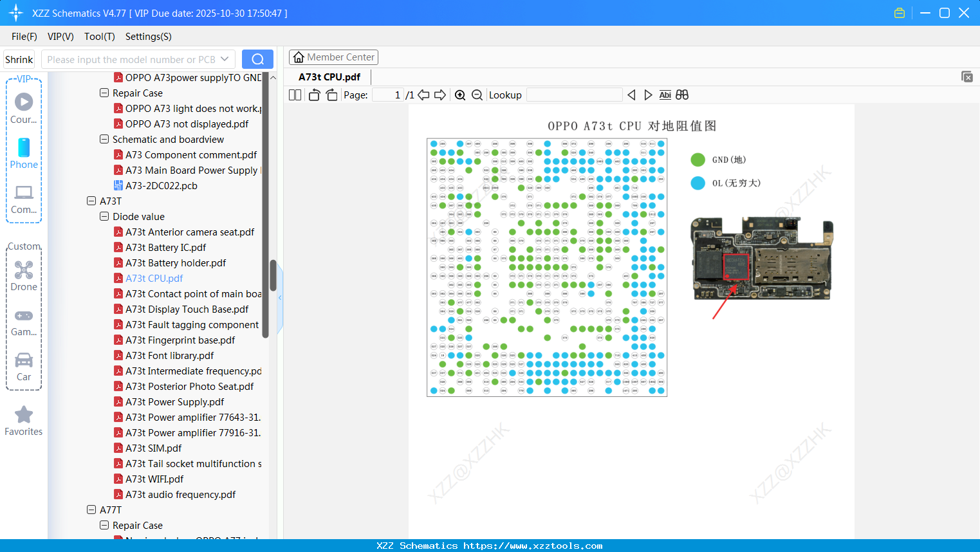Viewport: 980px width, 552px height.
Task: Collapse the first Repair Case folder
Action: pos(104,93)
